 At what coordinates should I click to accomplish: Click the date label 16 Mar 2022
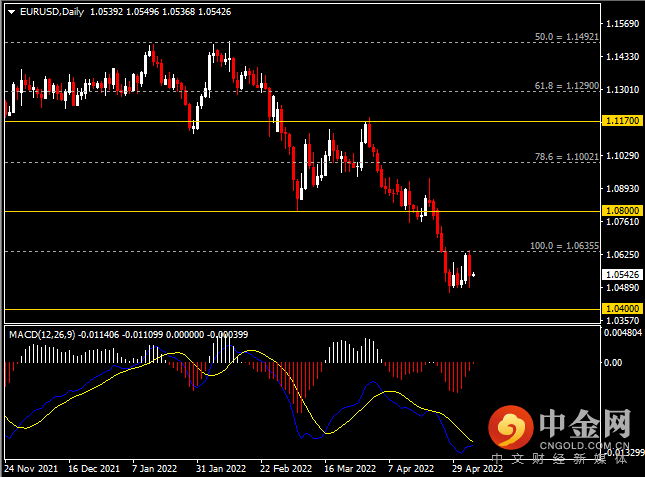click(x=350, y=468)
